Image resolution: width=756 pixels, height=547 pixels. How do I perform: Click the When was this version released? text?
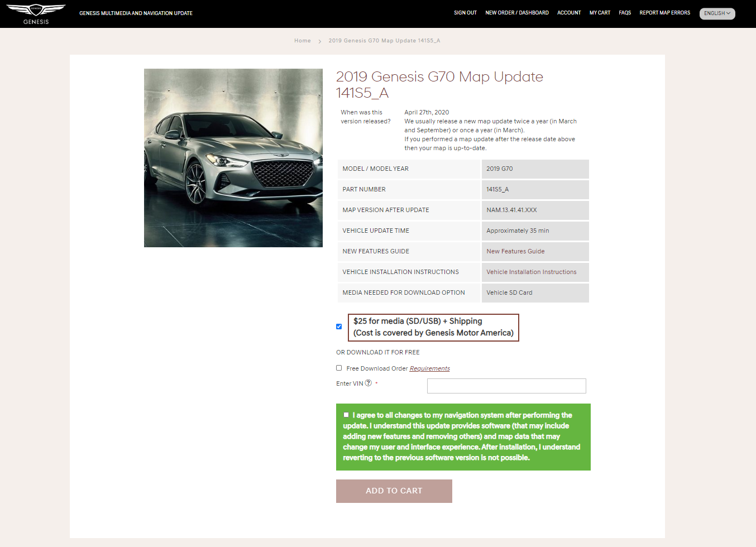click(366, 117)
